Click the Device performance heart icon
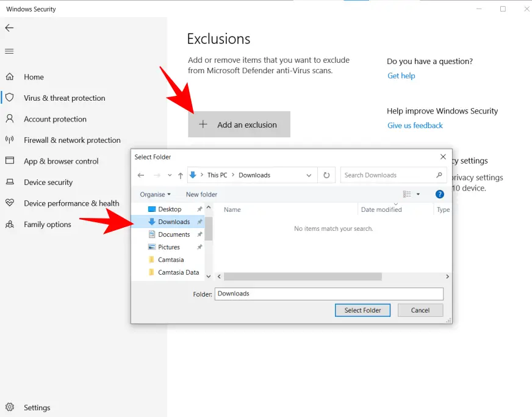 [10, 203]
